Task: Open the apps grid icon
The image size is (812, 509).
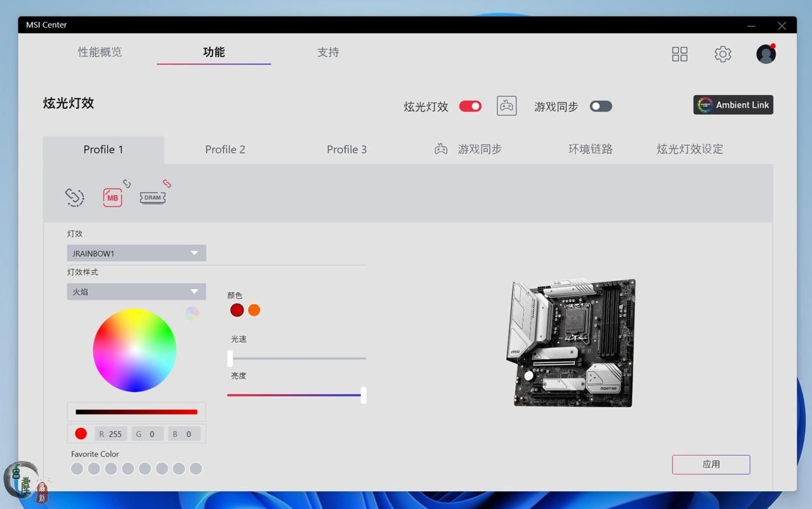Action: pyautogui.click(x=679, y=54)
